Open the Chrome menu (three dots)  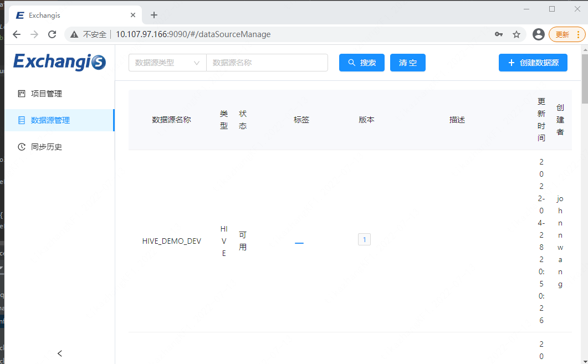(x=578, y=34)
